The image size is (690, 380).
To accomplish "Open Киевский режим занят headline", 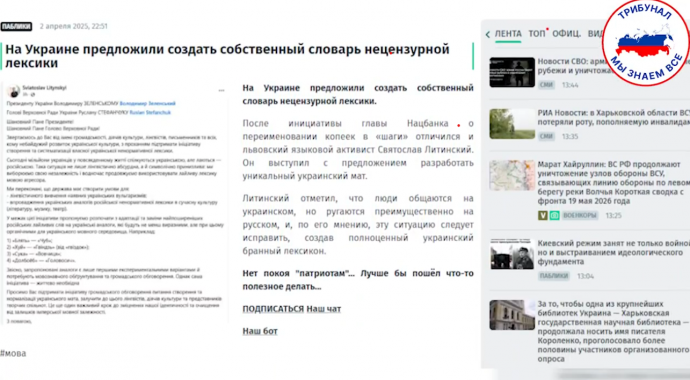I will click(x=613, y=252).
